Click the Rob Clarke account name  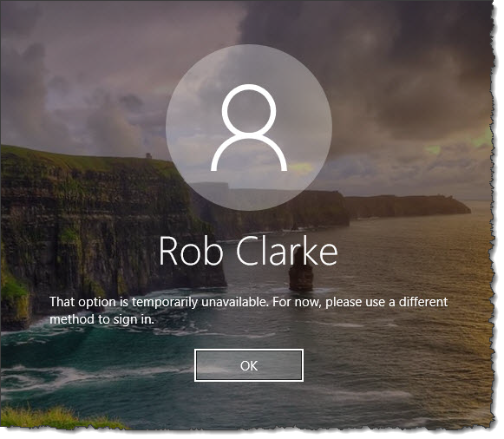248,252
